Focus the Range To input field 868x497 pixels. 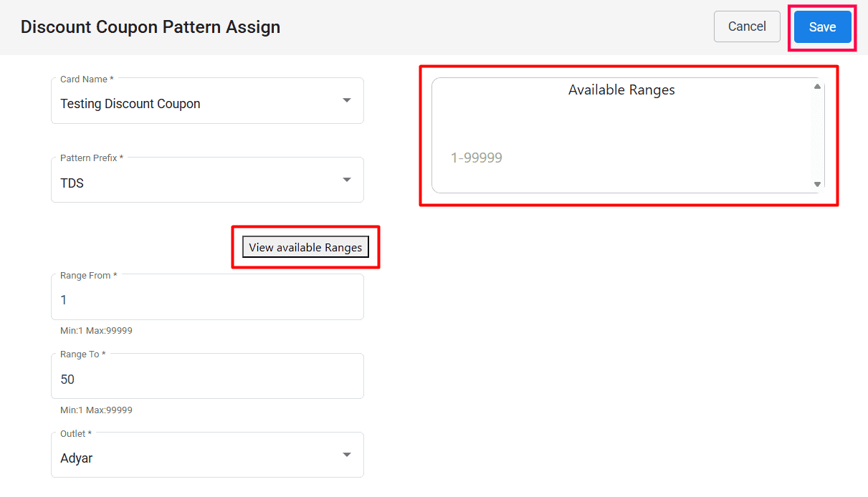click(x=207, y=380)
